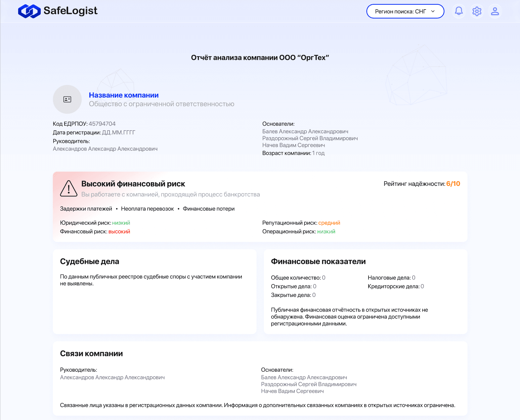Open the user profile icon
Screen dimensions: 520x420
point(495,11)
